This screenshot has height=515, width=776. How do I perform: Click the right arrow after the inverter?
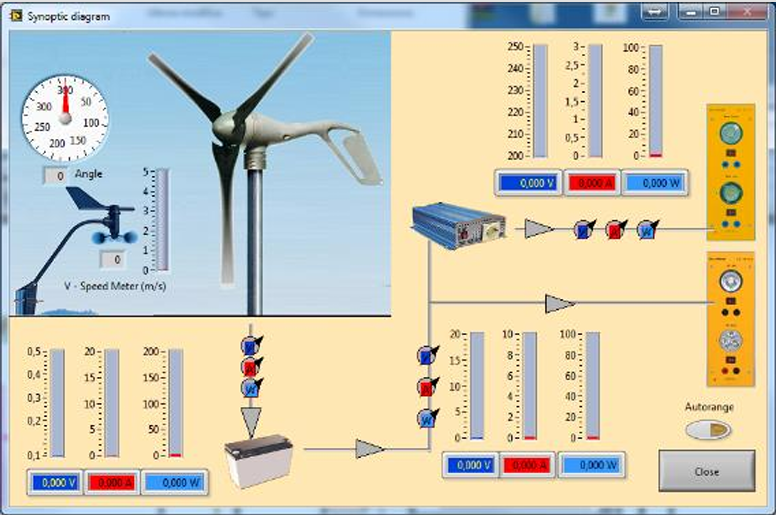pyautogui.click(x=538, y=229)
